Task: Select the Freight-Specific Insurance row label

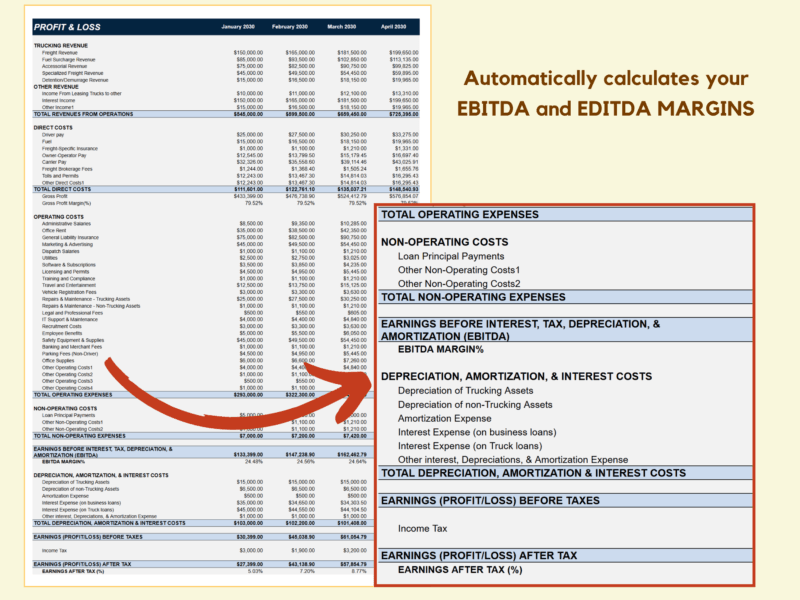Action: point(70,148)
